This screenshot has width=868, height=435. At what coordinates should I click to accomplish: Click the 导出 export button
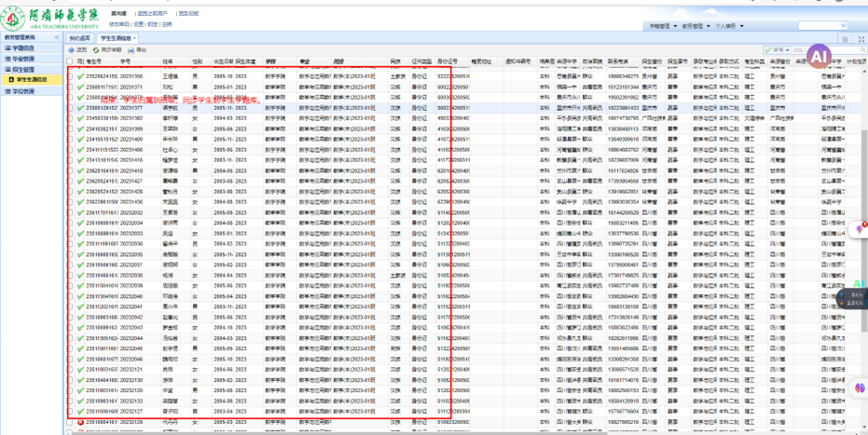point(137,49)
